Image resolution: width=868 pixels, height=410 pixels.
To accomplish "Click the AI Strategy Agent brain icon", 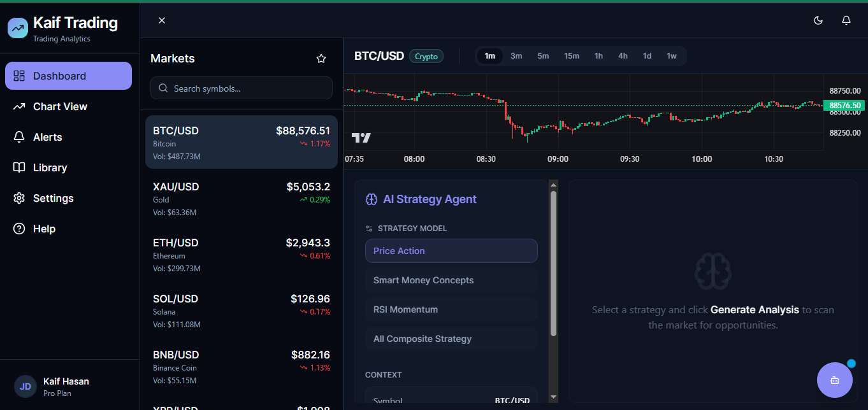I will click(x=372, y=199).
